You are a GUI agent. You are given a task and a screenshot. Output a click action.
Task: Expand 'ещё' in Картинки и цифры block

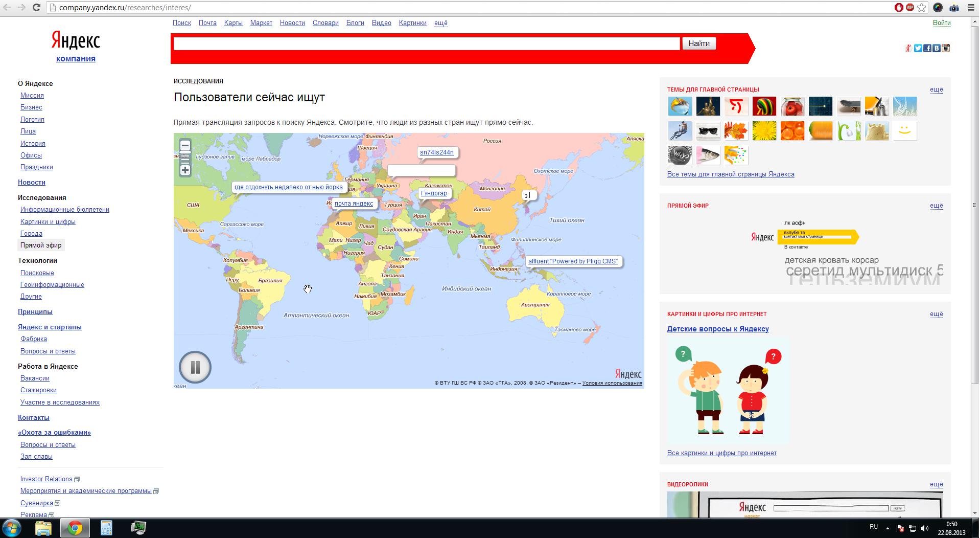pyautogui.click(x=937, y=314)
